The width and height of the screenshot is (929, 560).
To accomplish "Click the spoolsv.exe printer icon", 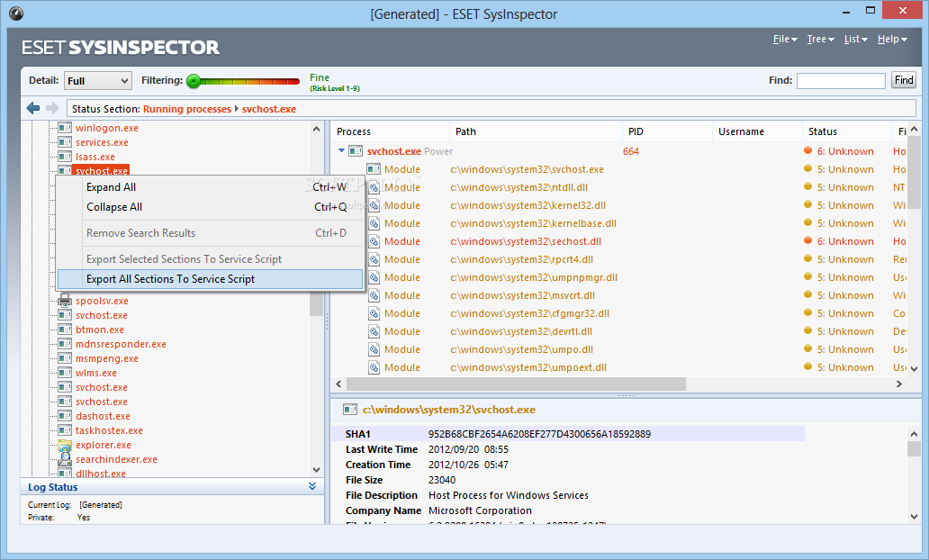I will pos(65,301).
